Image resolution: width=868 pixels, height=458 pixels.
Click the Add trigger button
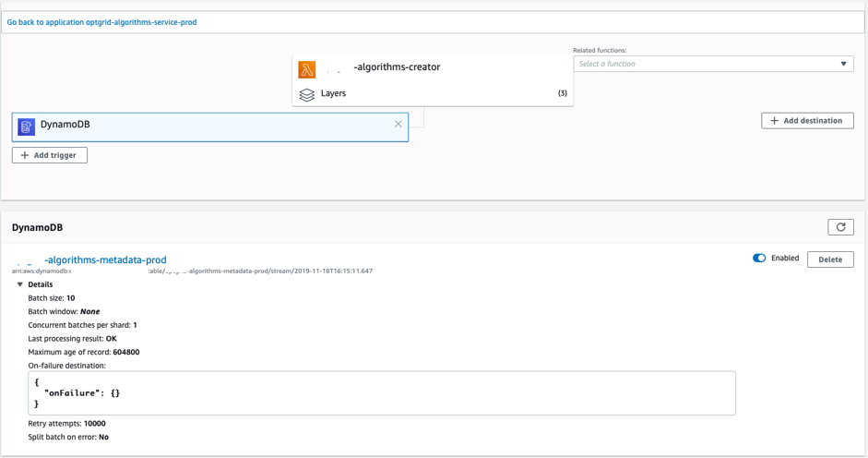tap(50, 155)
